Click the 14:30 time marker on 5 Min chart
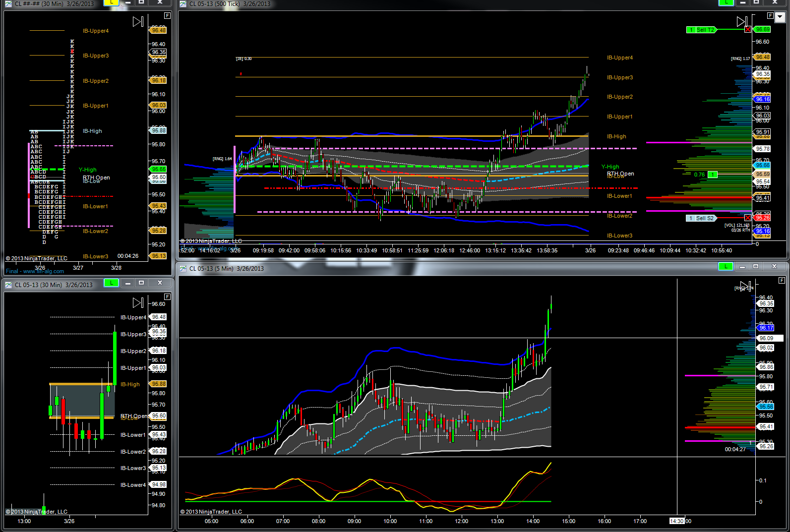 tap(677, 521)
